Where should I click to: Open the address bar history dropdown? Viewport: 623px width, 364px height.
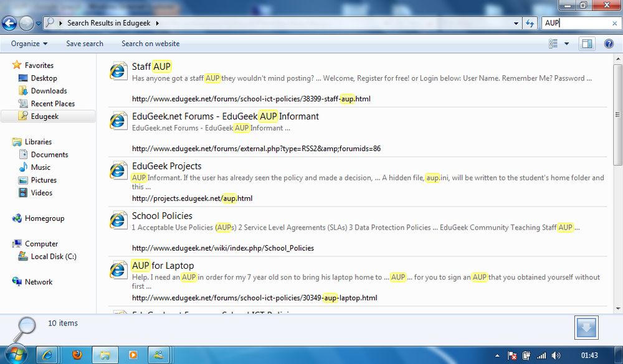(516, 24)
